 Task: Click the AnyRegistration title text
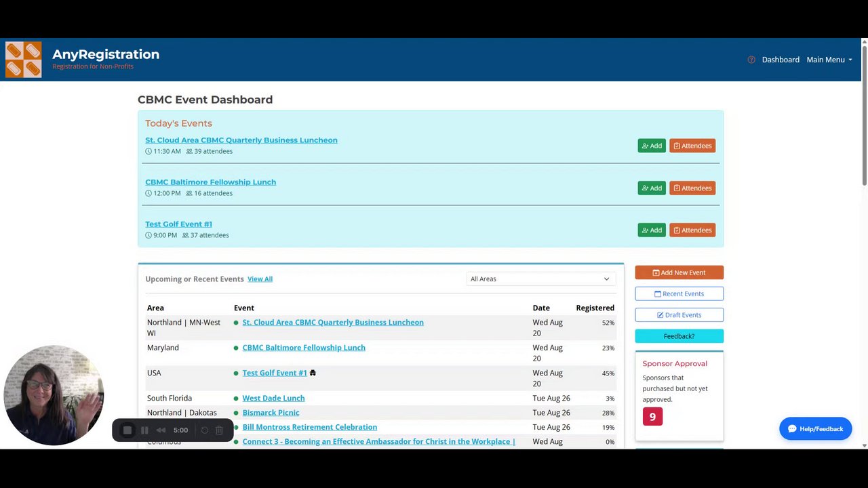point(106,54)
